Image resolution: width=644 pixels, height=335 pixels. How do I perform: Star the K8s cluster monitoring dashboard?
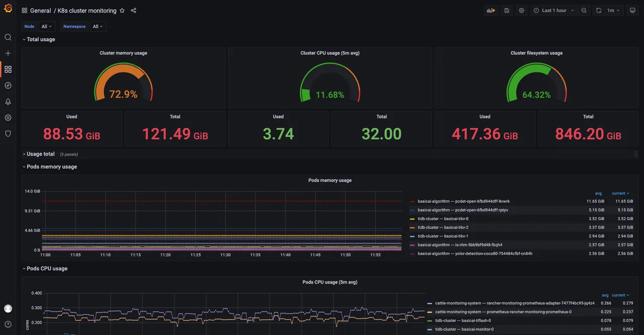click(122, 10)
